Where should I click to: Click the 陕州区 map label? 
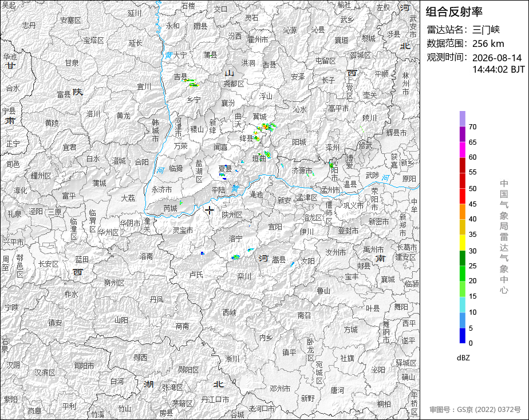pos(232,215)
